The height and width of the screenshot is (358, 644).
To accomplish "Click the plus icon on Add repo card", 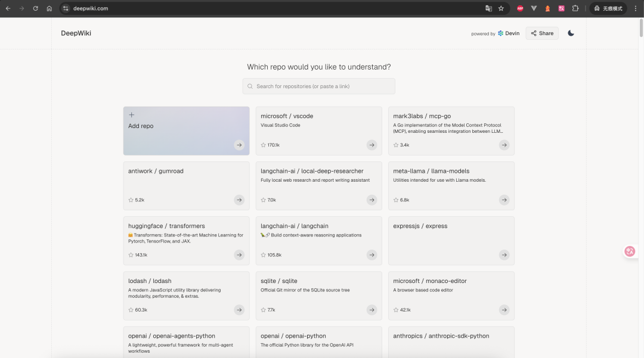I will pos(131,115).
